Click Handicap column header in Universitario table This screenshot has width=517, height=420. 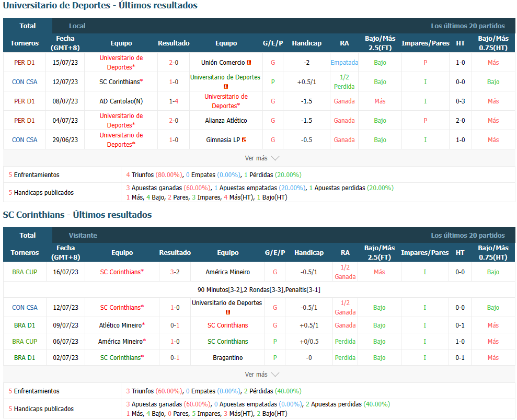coord(306,43)
